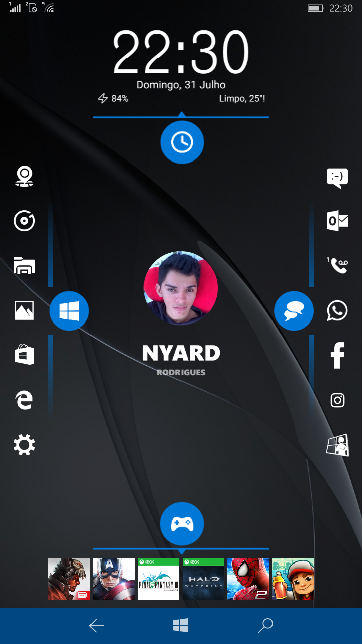This screenshot has height=644, width=362.
Task: Launch the Subway Surfers game tile
Action: pos(293,579)
